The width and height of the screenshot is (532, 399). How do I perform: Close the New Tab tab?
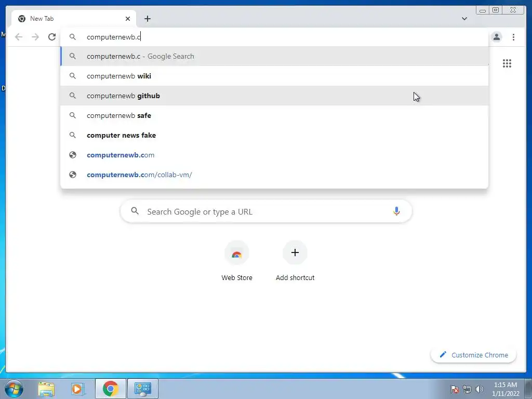click(x=128, y=19)
